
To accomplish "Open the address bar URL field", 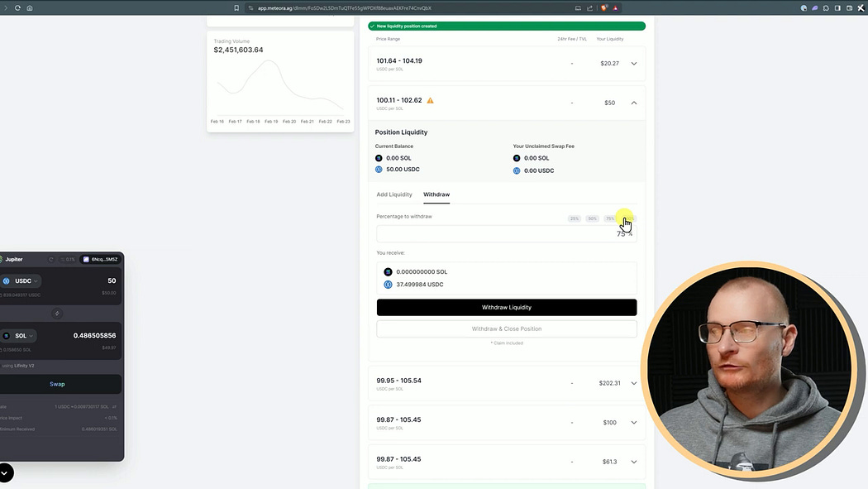I will pos(345,7).
